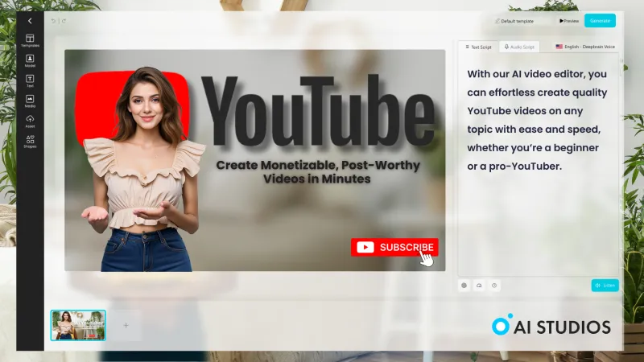Image resolution: width=644 pixels, height=362 pixels.
Task: Click the speed gauge icon below script
Action: click(x=479, y=286)
